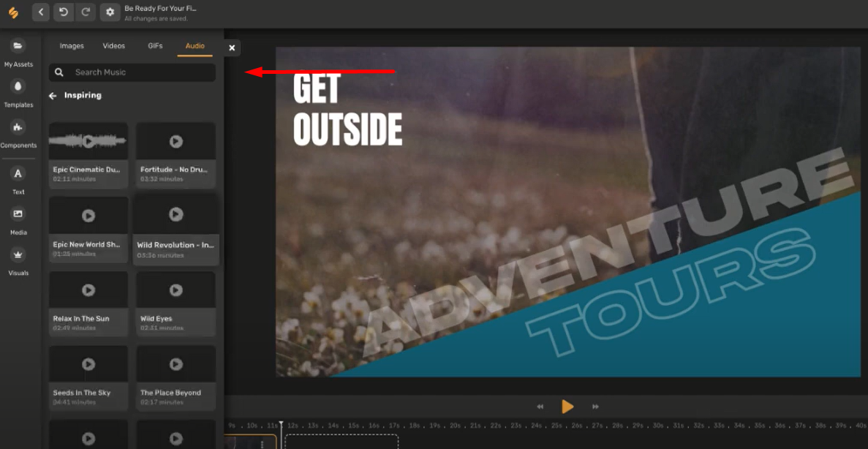Undo the last change
This screenshot has height=449, width=868.
pyautogui.click(x=64, y=12)
